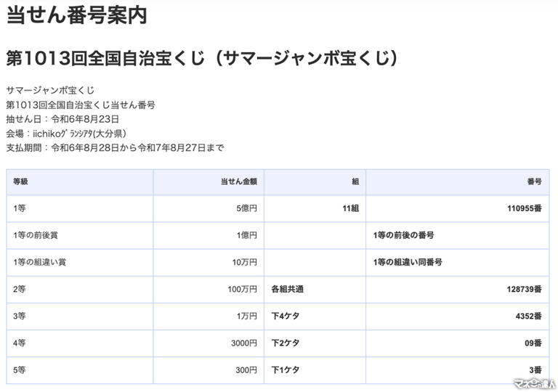Select the 下4ケタ cell

point(286,317)
